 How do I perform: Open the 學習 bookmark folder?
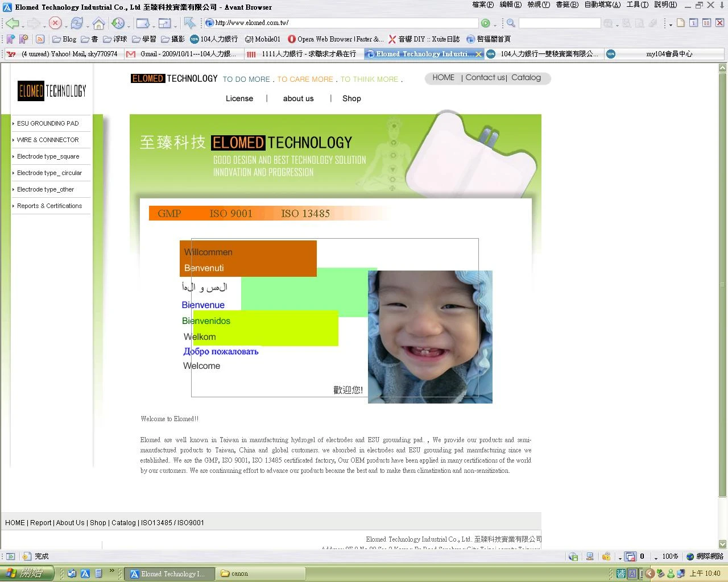[x=144, y=39]
